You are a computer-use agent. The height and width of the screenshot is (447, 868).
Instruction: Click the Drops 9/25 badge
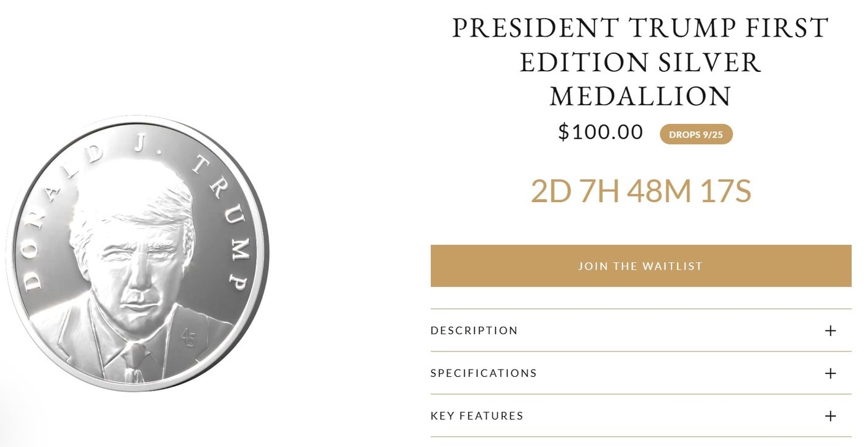click(x=696, y=135)
